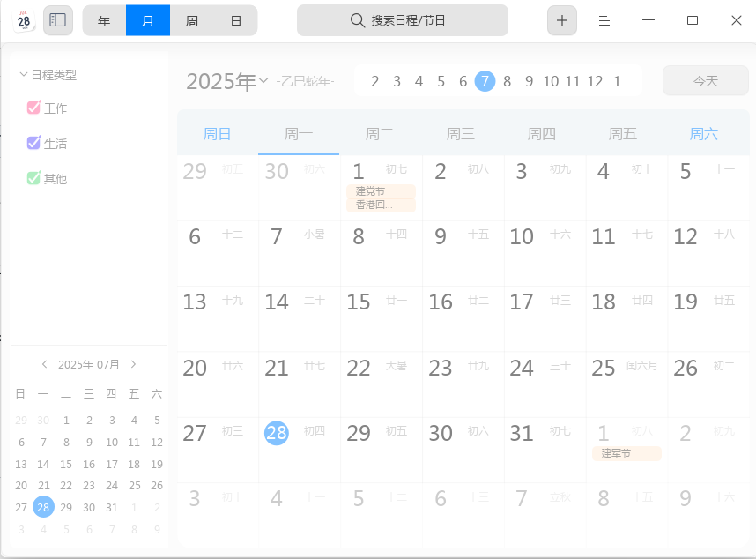The image size is (756, 559).
Task: Switch to 月 view tab
Action: [x=148, y=21]
